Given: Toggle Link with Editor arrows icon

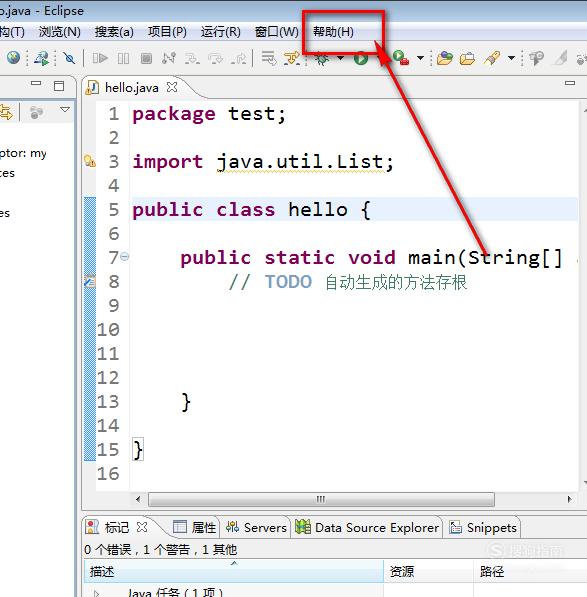Looking at the screenshot, I should tap(6, 113).
